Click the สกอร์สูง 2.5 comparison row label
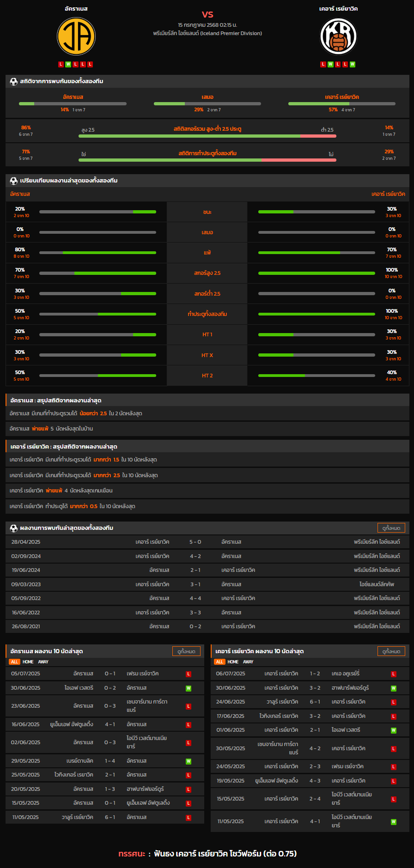Viewport: 414px width, 868px height. [x=207, y=273]
